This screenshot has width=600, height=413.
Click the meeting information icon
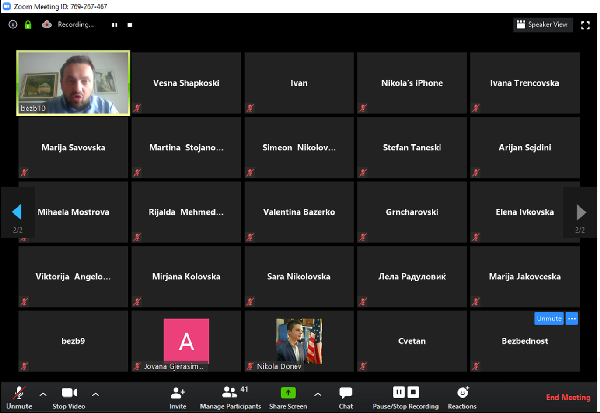coord(13,24)
